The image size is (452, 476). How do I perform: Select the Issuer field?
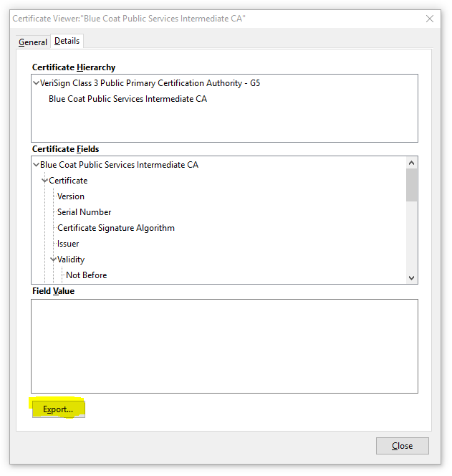pos(68,244)
